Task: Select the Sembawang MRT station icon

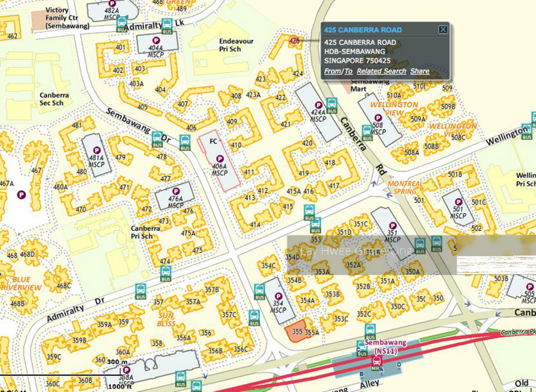Action: point(376,360)
